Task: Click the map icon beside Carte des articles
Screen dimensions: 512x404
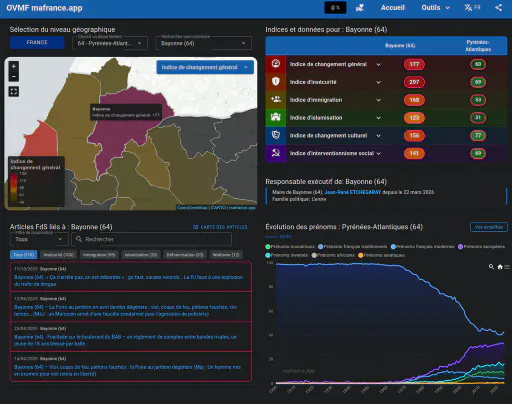Action: pos(195,227)
